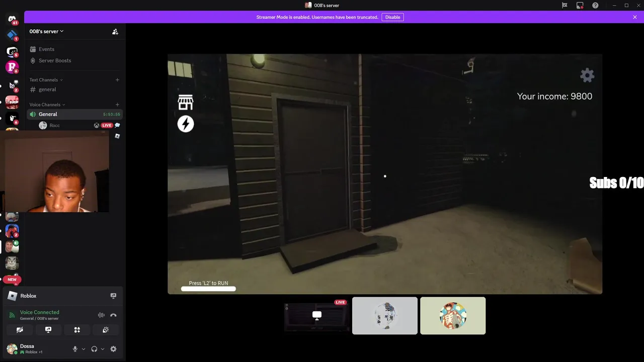Click the 'Subs 0/10' overlay text
The width and height of the screenshot is (644, 362).
616,183
